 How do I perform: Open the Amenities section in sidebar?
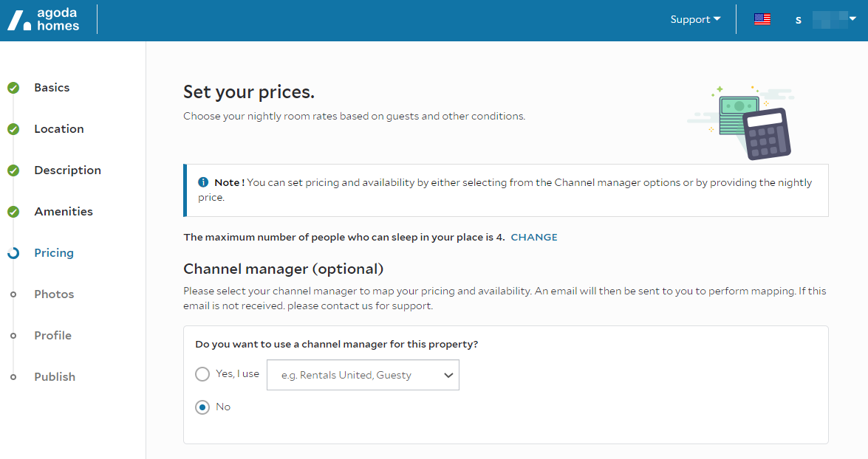(64, 212)
